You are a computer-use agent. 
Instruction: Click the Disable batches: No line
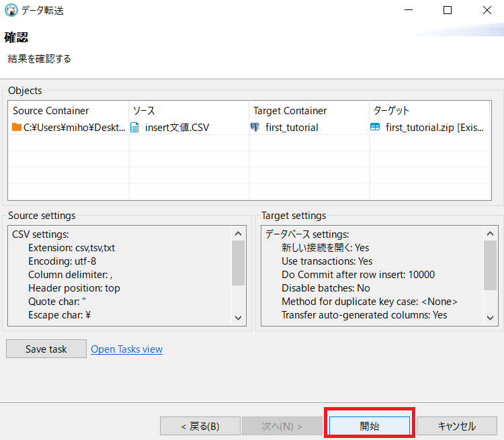(326, 288)
